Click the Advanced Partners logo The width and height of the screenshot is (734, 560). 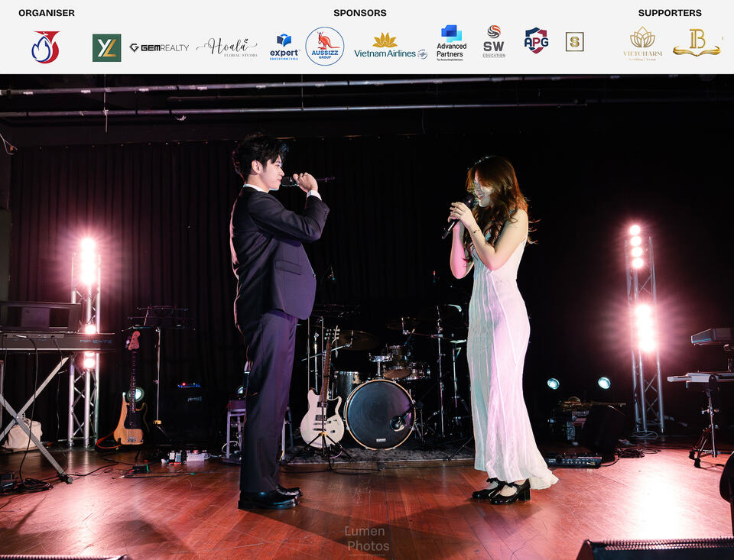pyautogui.click(x=451, y=43)
